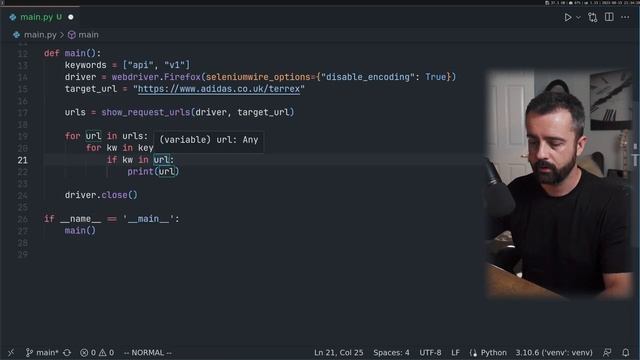Screen dimensions: 640x360
Task: Open notifications bell icon
Action: [x=626, y=353]
